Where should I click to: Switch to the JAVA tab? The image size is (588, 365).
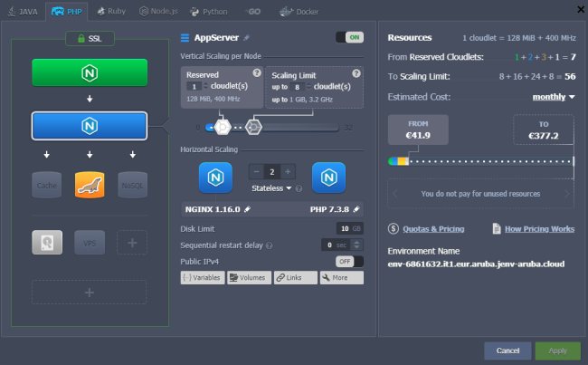pyautogui.click(x=24, y=12)
